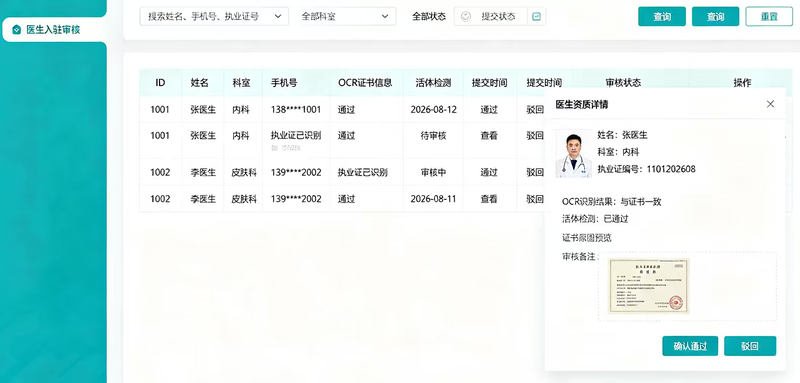
Task: Click 医生资质详情 dialog title
Action: [582, 105]
